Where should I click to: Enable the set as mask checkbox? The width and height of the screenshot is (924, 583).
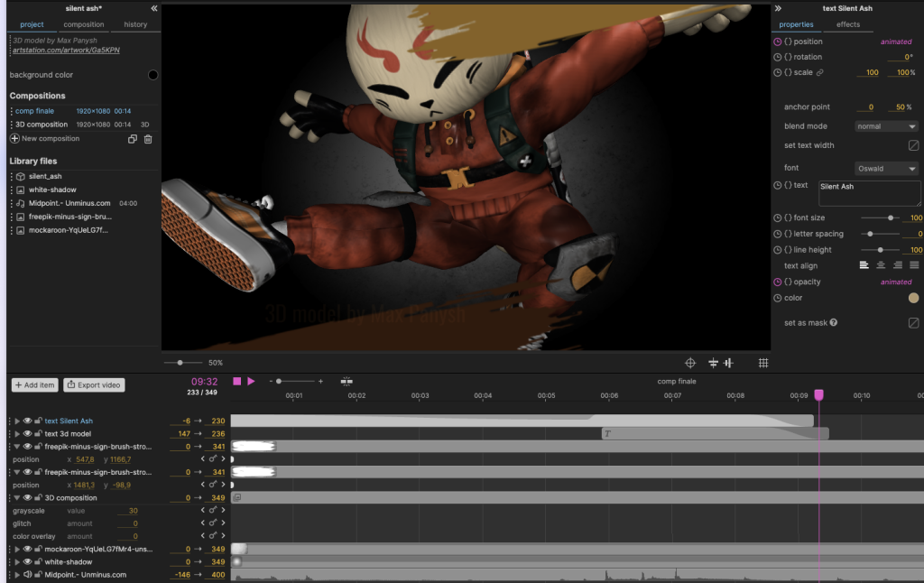click(913, 322)
